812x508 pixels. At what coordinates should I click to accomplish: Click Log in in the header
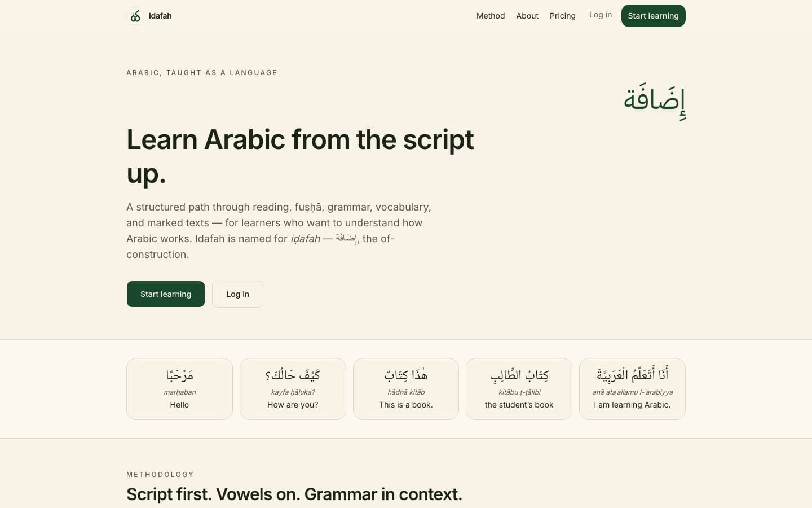pyautogui.click(x=601, y=15)
